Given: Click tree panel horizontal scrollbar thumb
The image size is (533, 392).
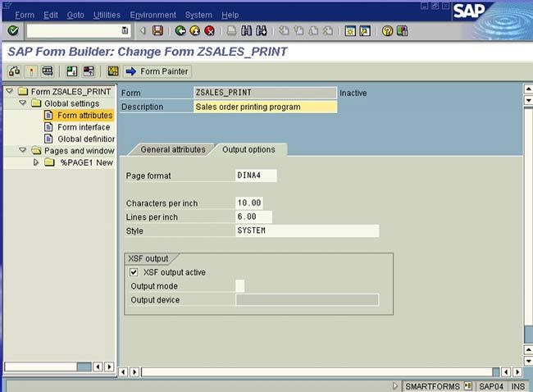Looking at the screenshot, I should (84, 367).
